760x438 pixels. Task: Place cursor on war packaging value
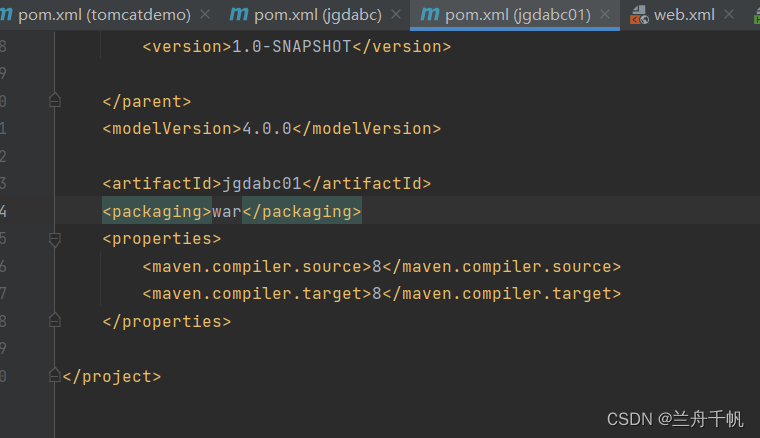227,212
